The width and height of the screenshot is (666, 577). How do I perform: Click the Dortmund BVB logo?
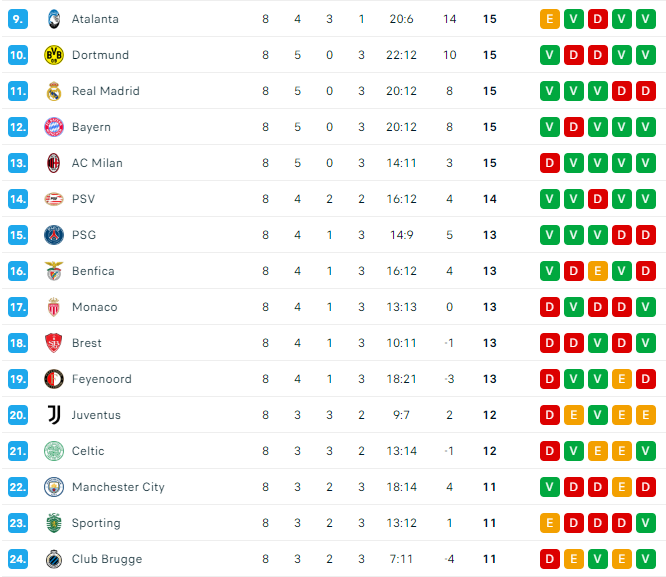(x=54, y=55)
